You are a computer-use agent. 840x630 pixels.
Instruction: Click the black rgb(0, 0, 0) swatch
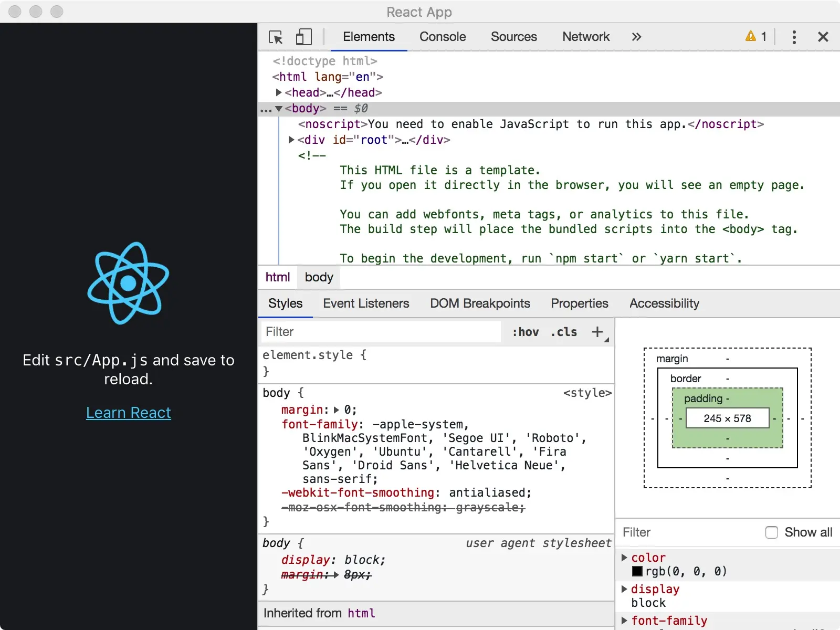(637, 571)
